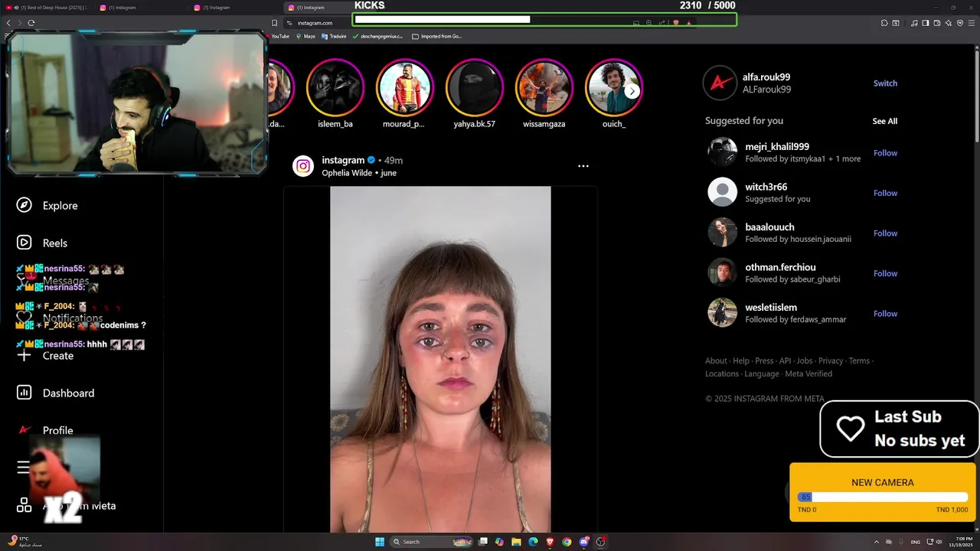Open the three-dot post options menu

coord(583,166)
